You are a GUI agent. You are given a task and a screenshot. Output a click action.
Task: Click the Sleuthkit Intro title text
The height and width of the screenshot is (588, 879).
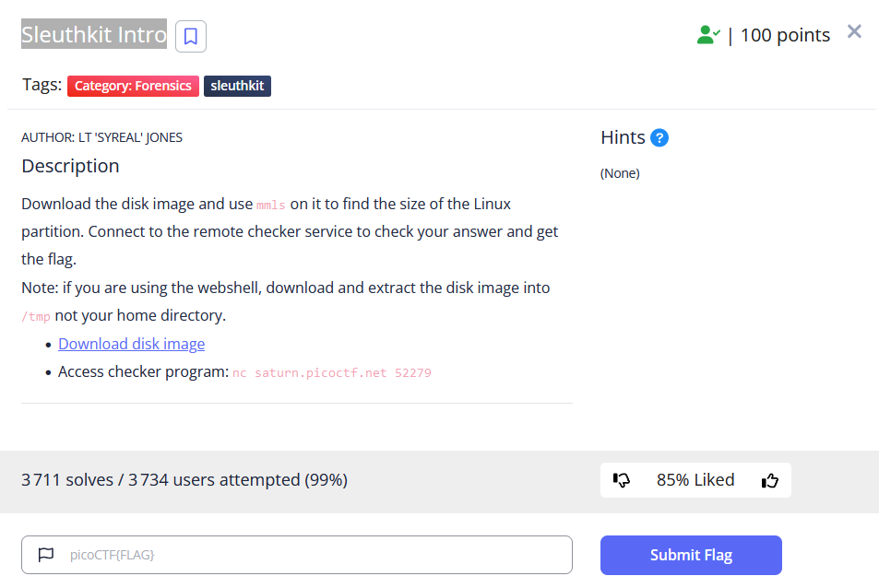(94, 34)
